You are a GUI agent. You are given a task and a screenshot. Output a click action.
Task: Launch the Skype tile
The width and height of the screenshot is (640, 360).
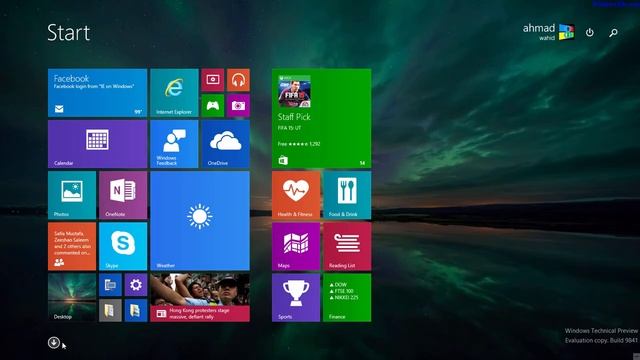click(x=123, y=247)
